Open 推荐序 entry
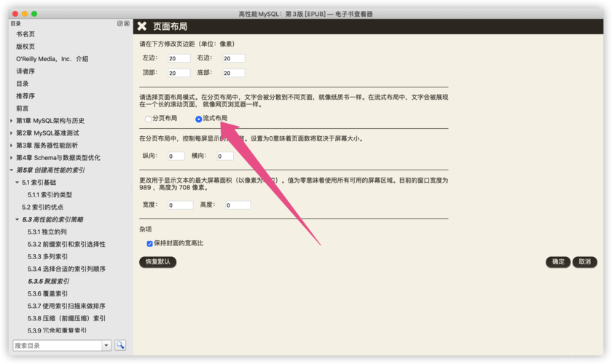 coord(25,96)
